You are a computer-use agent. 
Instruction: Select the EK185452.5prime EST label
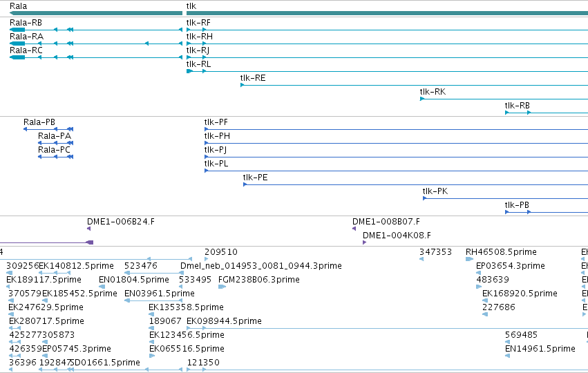click(x=80, y=294)
